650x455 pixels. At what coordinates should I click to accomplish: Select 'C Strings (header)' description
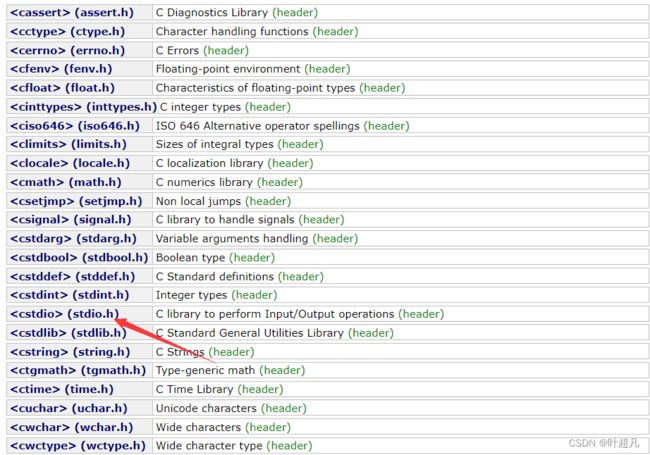tap(205, 352)
